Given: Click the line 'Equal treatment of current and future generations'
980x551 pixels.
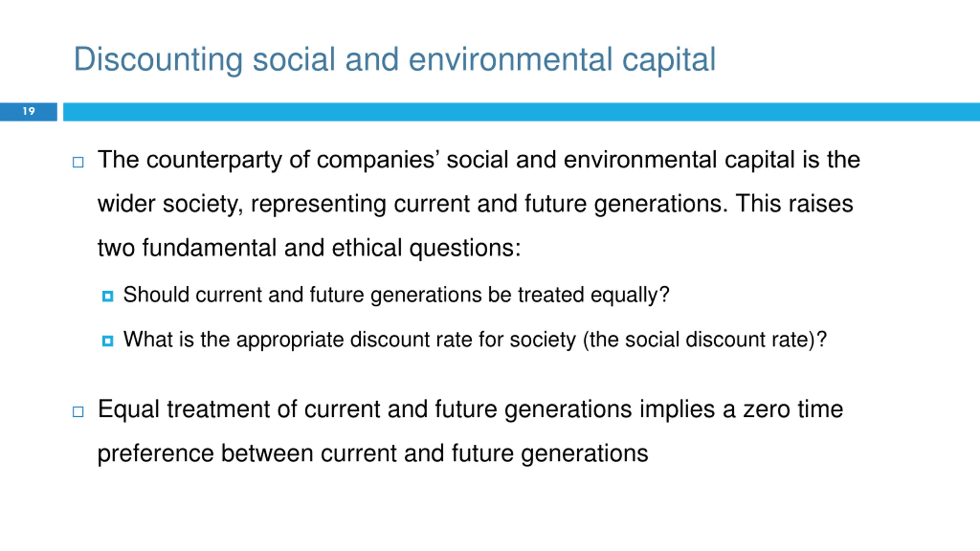Looking at the screenshot, I should pos(365,409).
